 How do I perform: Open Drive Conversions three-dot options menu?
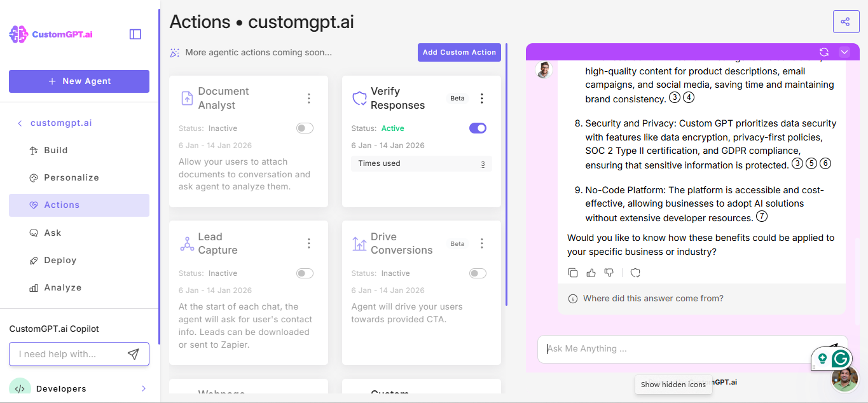tap(482, 243)
